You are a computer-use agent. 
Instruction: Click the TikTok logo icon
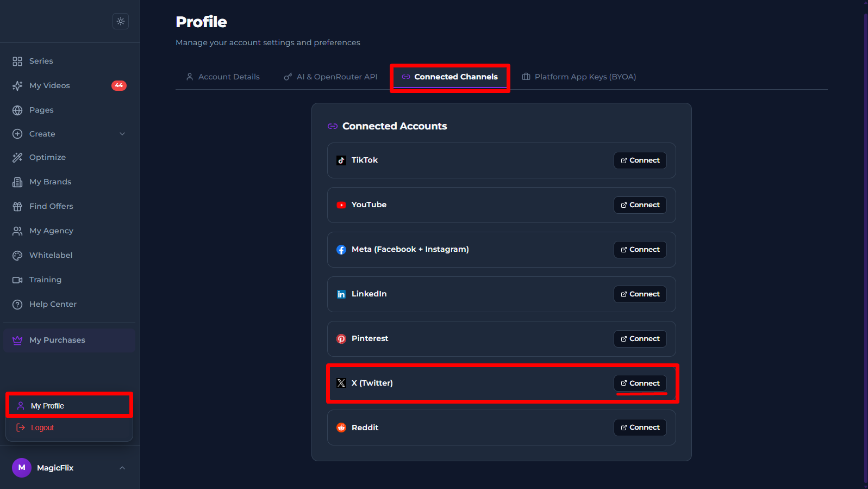(341, 160)
